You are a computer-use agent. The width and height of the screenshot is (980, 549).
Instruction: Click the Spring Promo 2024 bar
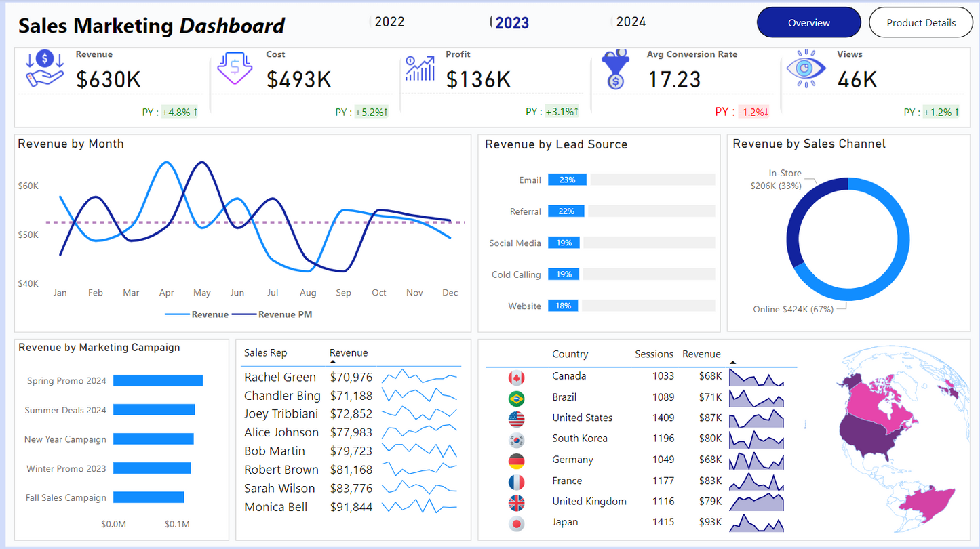coord(158,381)
